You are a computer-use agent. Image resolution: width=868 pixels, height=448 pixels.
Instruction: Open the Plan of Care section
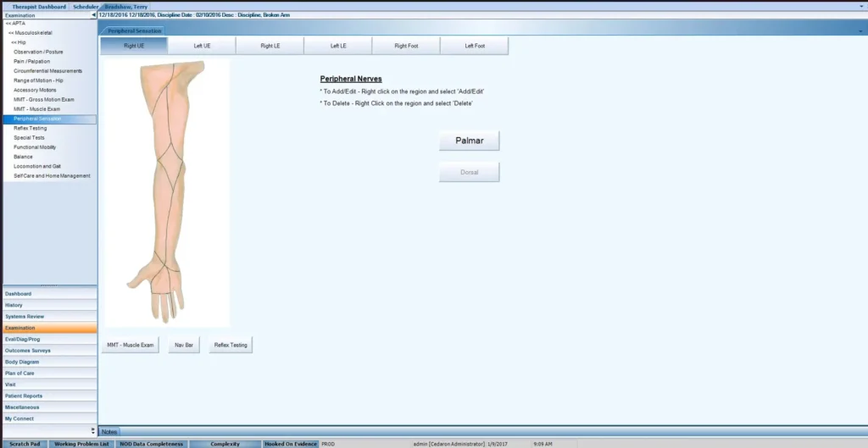point(50,373)
